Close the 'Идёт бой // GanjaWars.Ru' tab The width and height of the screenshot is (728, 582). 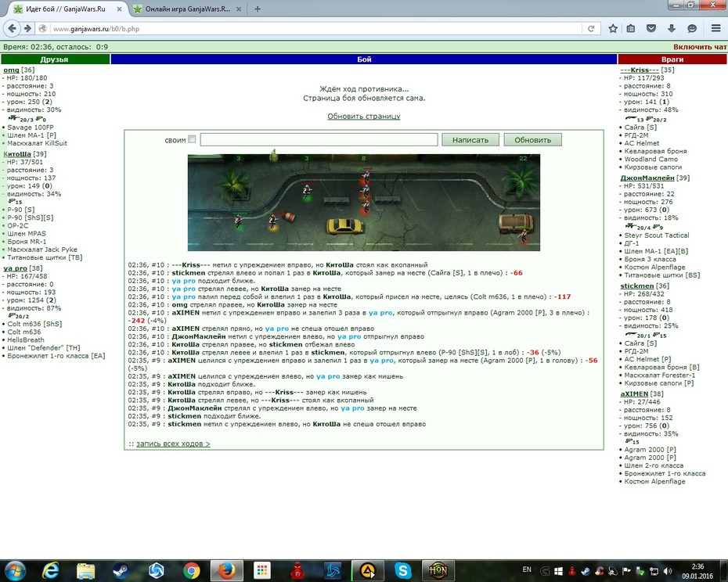pyautogui.click(x=119, y=9)
